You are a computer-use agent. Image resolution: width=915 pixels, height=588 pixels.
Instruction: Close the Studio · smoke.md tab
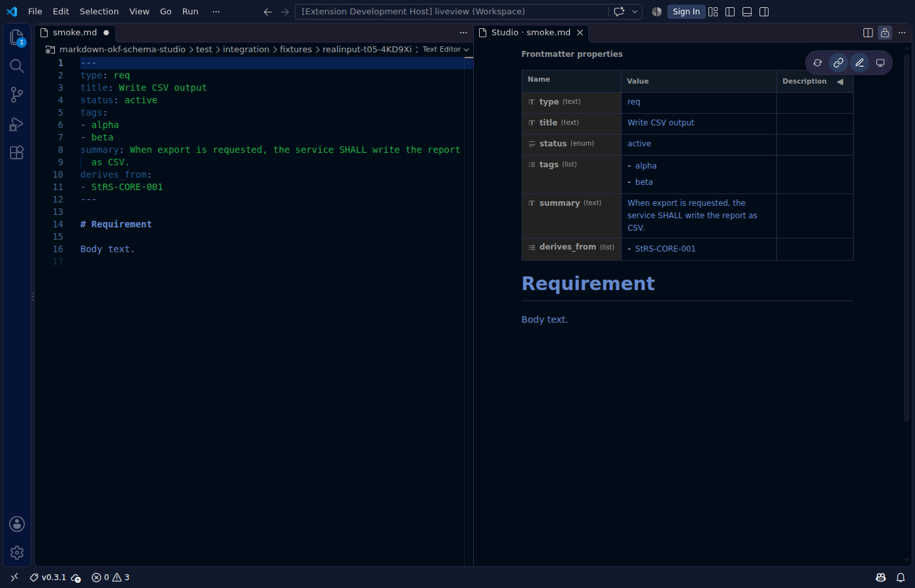tap(580, 33)
